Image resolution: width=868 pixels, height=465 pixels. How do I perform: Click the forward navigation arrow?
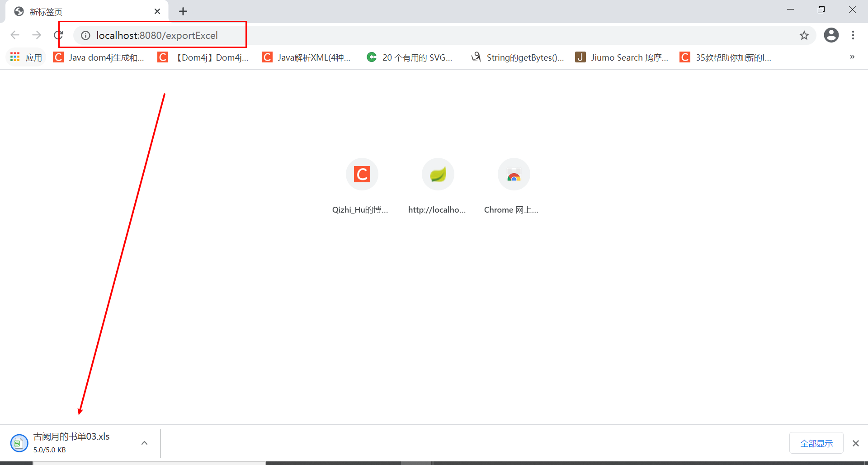click(37, 35)
